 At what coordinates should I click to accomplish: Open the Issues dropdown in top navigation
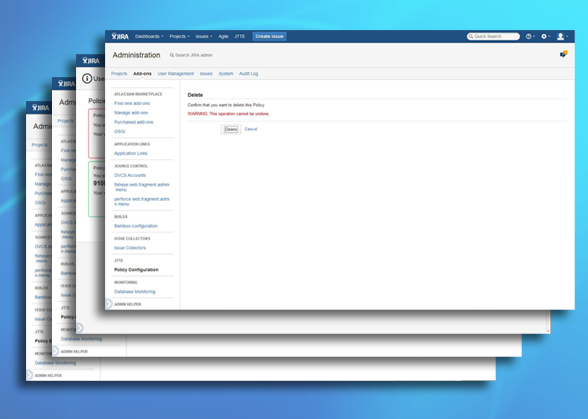[x=204, y=36]
